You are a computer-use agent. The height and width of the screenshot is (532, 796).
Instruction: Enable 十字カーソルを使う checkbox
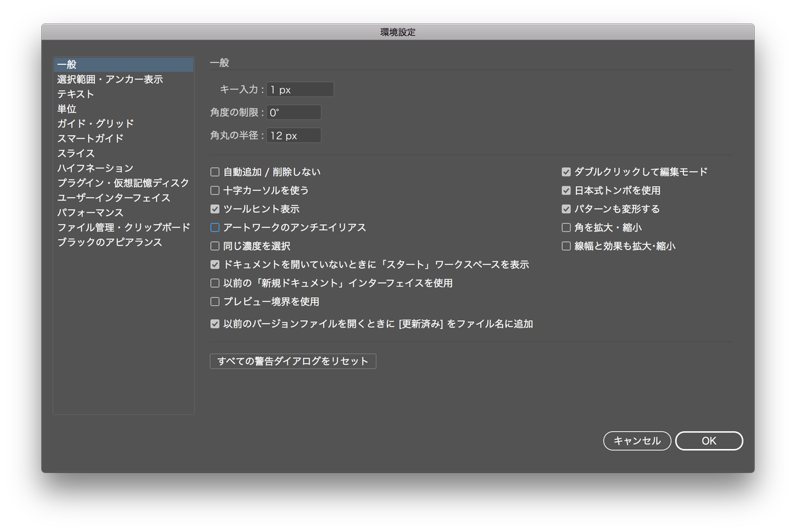(214, 190)
